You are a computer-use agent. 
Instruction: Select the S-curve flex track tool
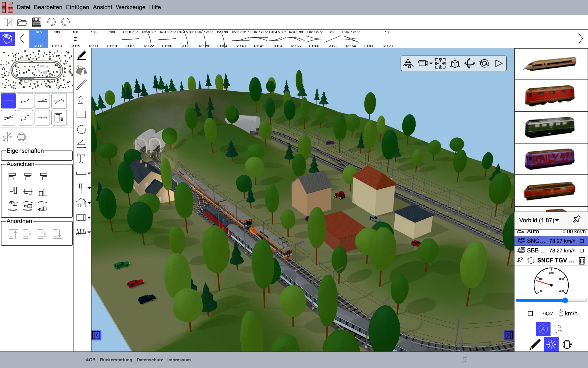pos(25,118)
